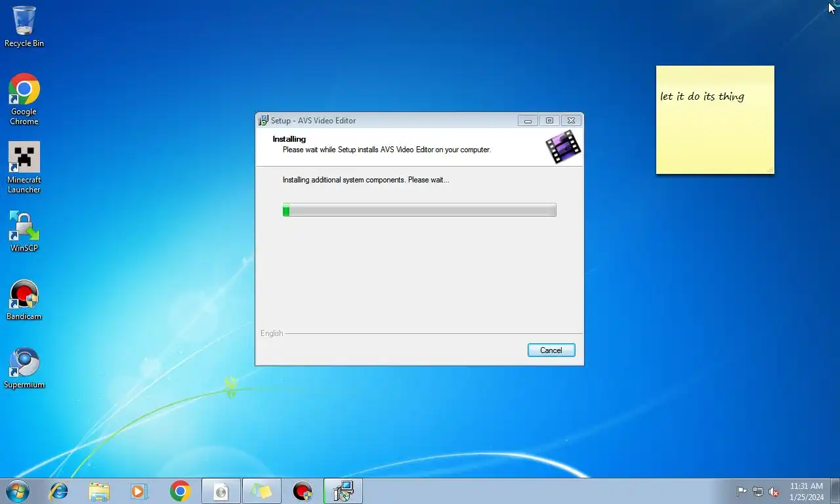Screen dimensions: 840x504
Task: Switch to the disc document taskbar item
Action: coord(221,491)
